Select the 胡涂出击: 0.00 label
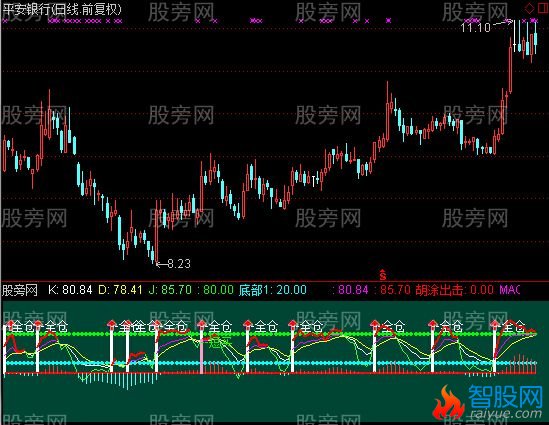 (x=454, y=290)
